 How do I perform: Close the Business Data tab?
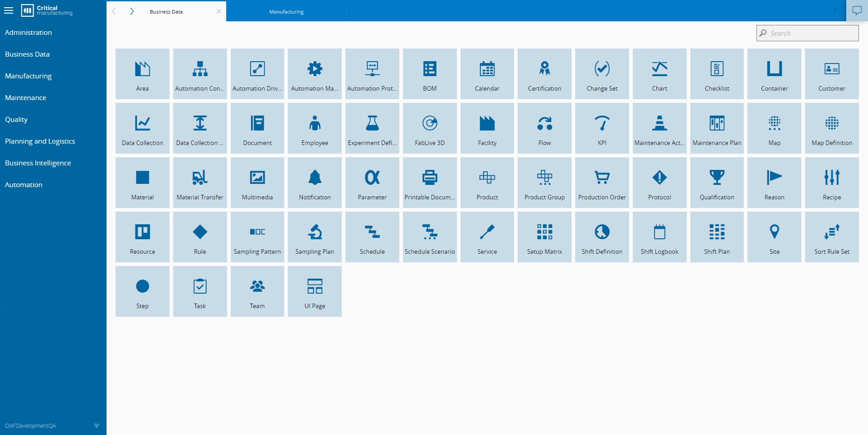(219, 11)
